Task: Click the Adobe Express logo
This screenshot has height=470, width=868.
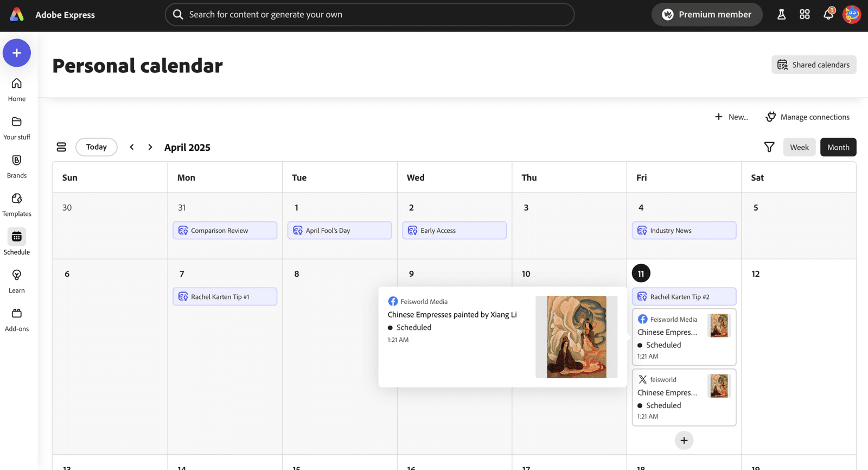Action: point(17,15)
